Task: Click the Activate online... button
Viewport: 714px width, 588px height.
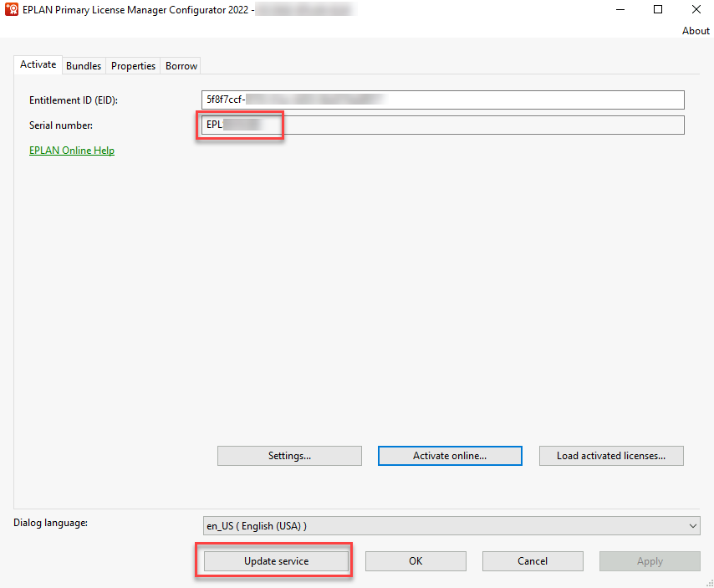Action: 450,456
